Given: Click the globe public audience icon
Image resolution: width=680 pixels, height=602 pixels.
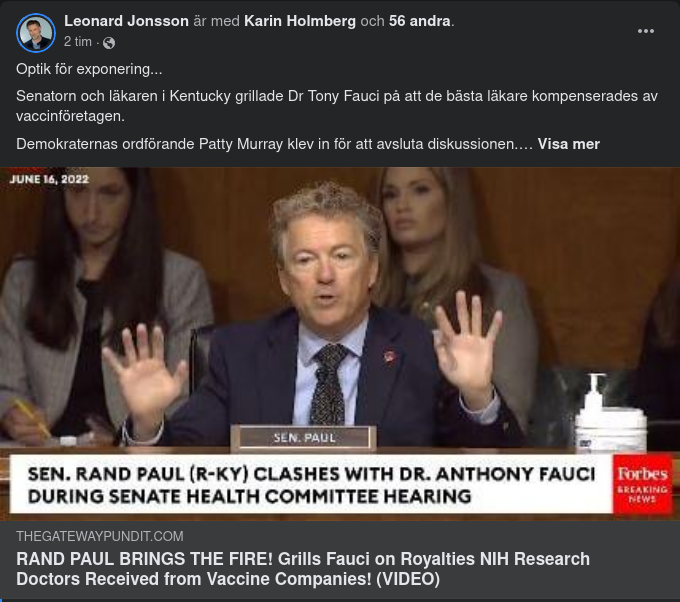Looking at the screenshot, I should pyautogui.click(x=109, y=43).
